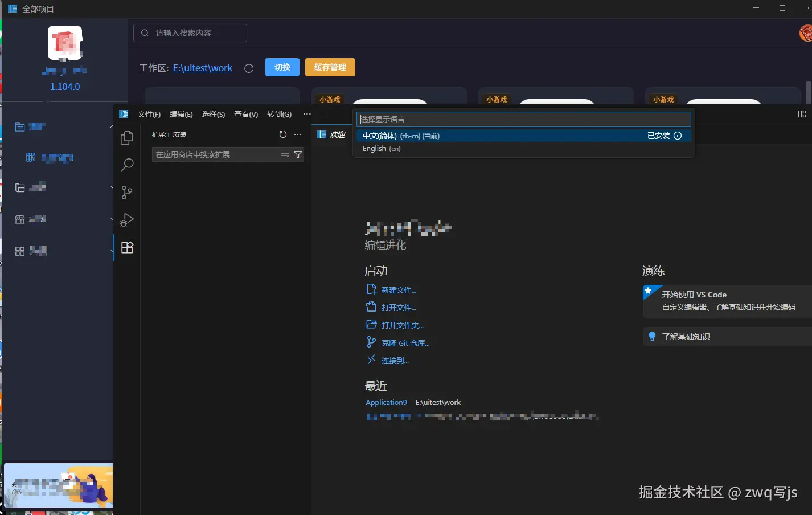Refresh the installed extensions list

click(x=283, y=134)
